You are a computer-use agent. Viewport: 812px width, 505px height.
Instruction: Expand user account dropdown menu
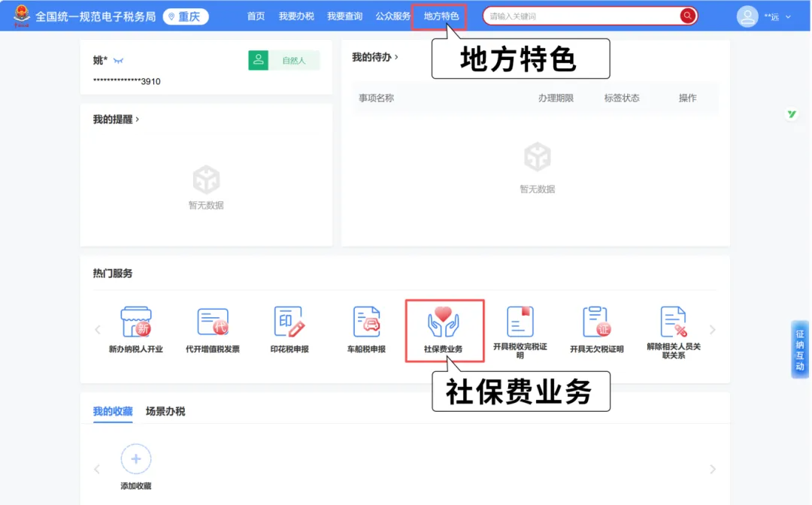tap(788, 17)
